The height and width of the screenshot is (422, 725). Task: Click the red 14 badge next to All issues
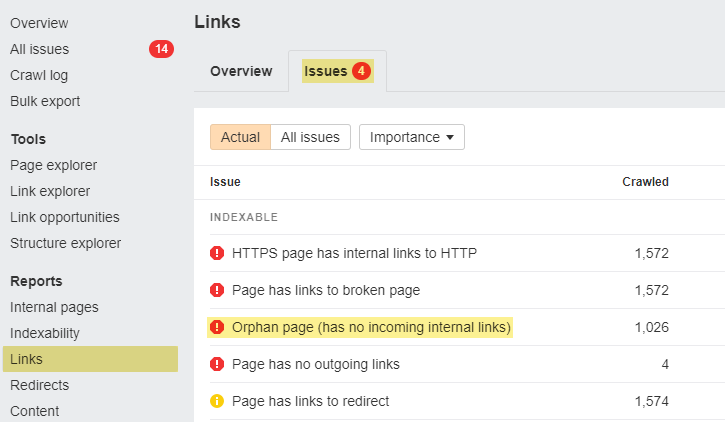point(161,49)
